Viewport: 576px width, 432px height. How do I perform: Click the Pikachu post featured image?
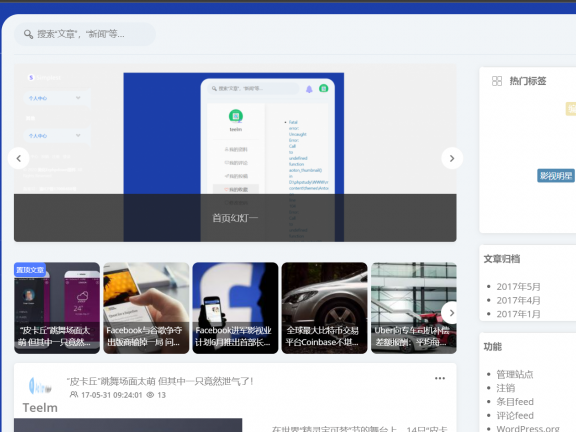(128, 425)
